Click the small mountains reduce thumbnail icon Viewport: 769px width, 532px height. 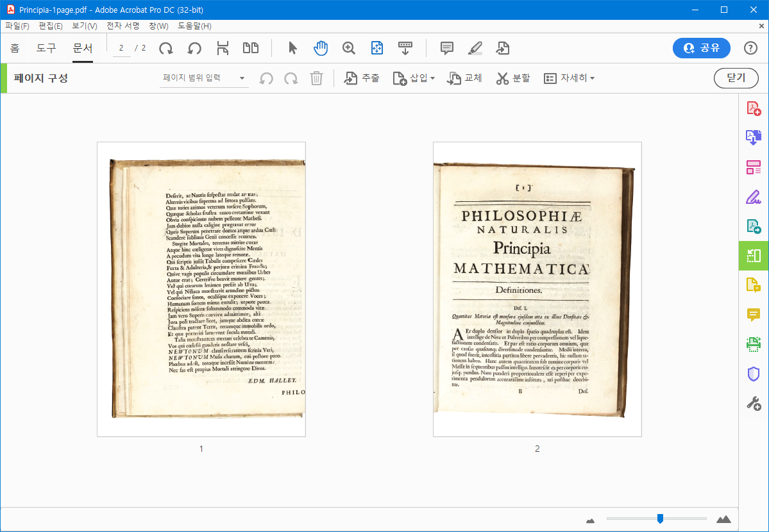[591, 520]
